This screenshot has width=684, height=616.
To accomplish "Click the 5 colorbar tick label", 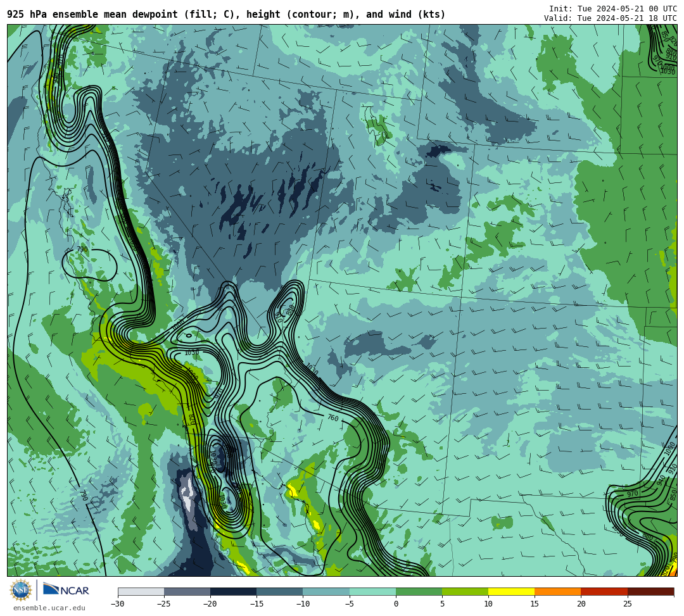I will (442, 604).
